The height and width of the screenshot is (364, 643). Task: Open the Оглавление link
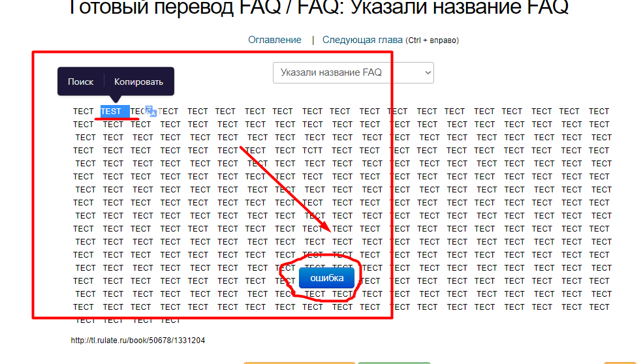(x=274, y=40)
